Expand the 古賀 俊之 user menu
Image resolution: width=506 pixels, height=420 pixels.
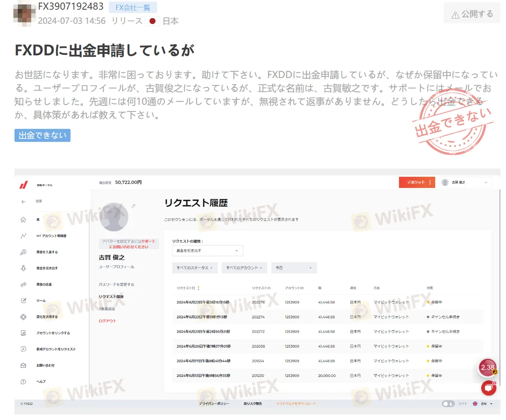click(x=466, y=182)
